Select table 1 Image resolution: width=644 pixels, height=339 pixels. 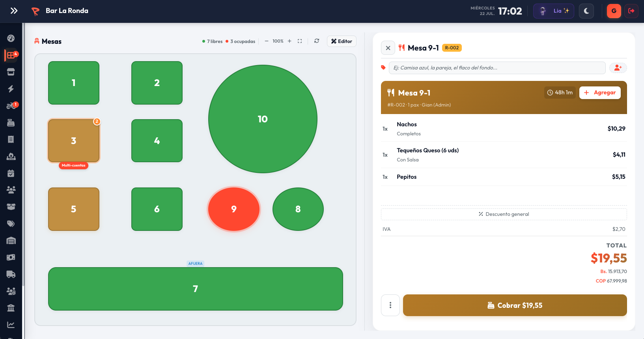click(74, 83)
